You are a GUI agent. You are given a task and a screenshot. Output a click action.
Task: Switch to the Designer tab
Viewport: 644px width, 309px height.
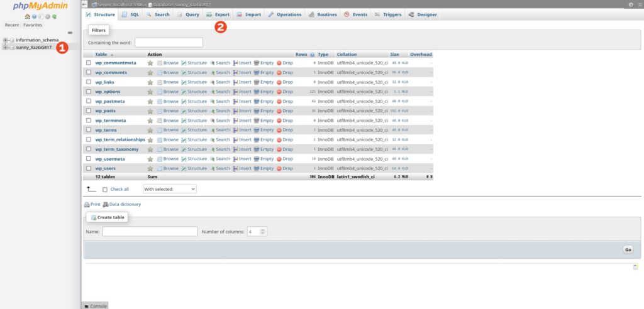tap(423, 14)
